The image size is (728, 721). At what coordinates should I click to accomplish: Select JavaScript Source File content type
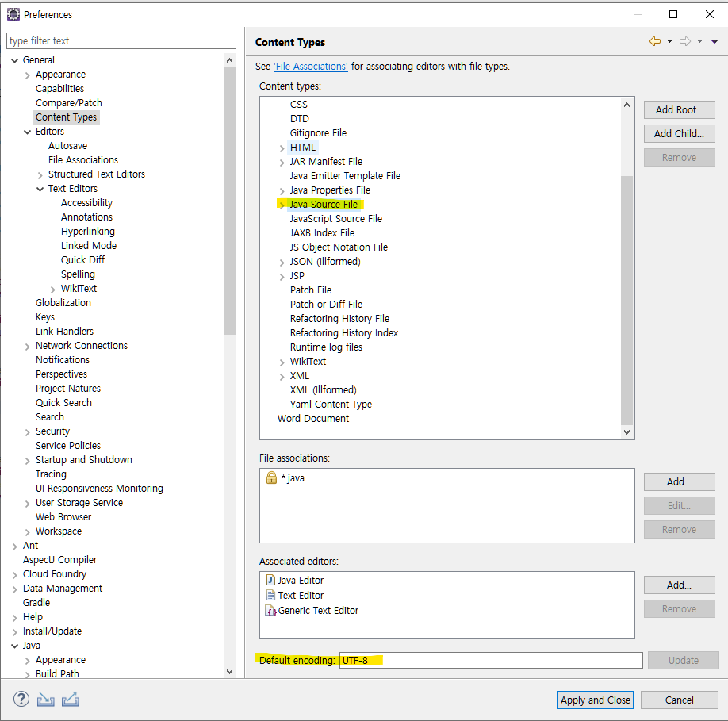[336, 218]
